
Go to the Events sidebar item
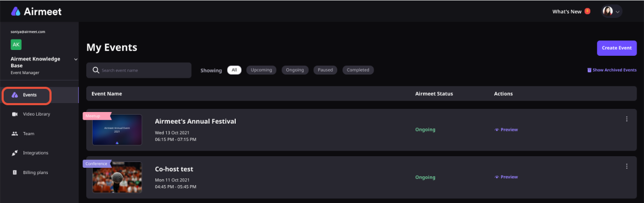[x=26, y=95]
